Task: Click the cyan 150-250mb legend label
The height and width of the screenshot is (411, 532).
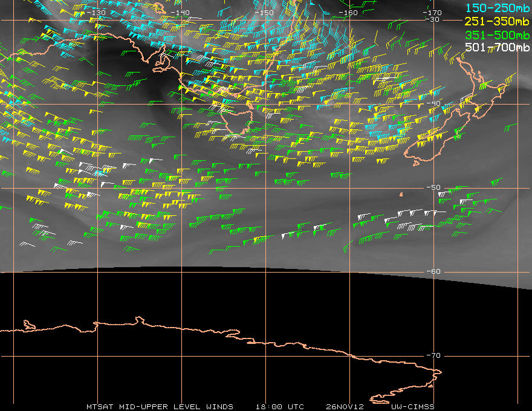Action: point(497,8)
